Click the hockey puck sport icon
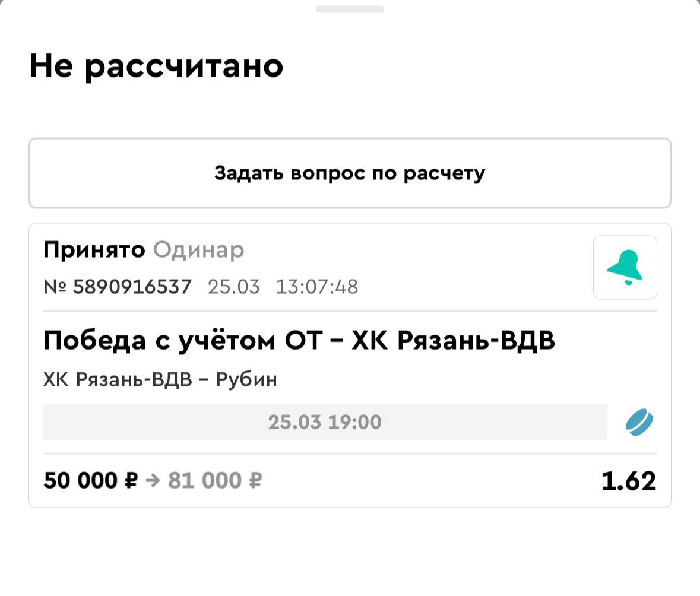The image size is (700, 596). click(639, 423)
